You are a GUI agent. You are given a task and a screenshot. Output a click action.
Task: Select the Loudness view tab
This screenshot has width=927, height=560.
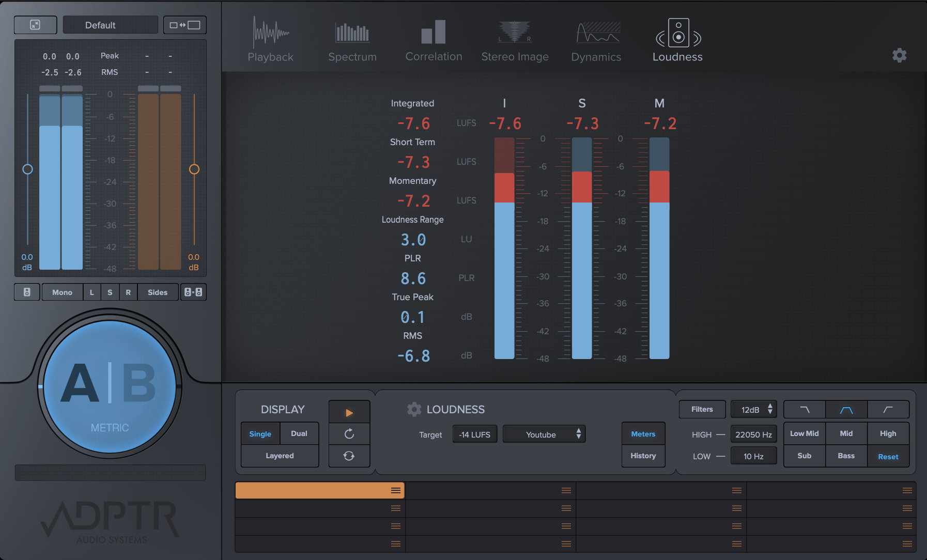pyautogui.click(x=677, y=40)
